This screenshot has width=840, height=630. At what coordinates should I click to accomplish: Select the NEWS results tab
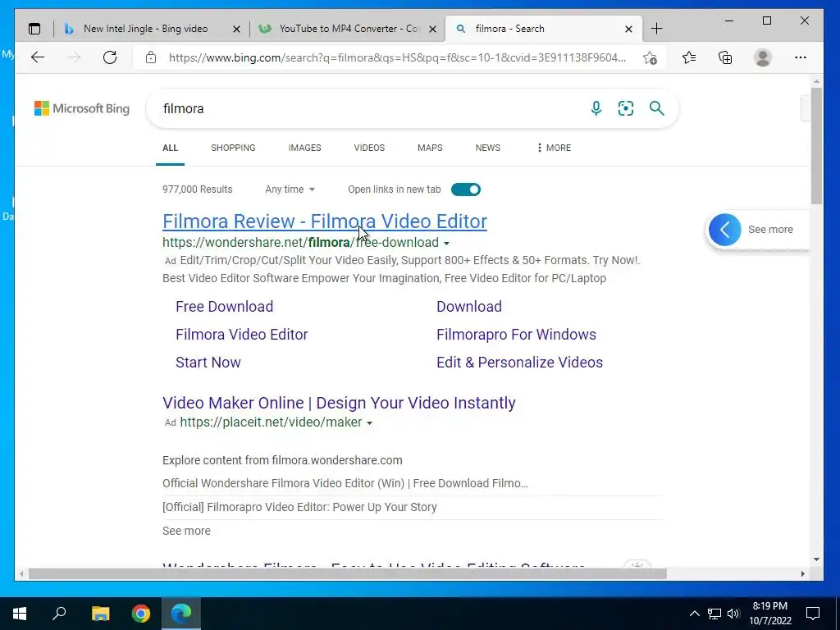487,148
